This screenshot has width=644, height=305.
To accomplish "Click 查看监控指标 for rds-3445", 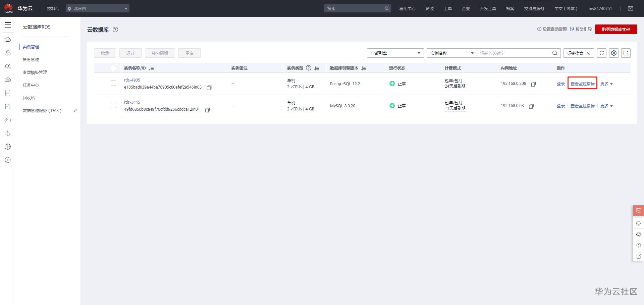I will pos(583,106).
